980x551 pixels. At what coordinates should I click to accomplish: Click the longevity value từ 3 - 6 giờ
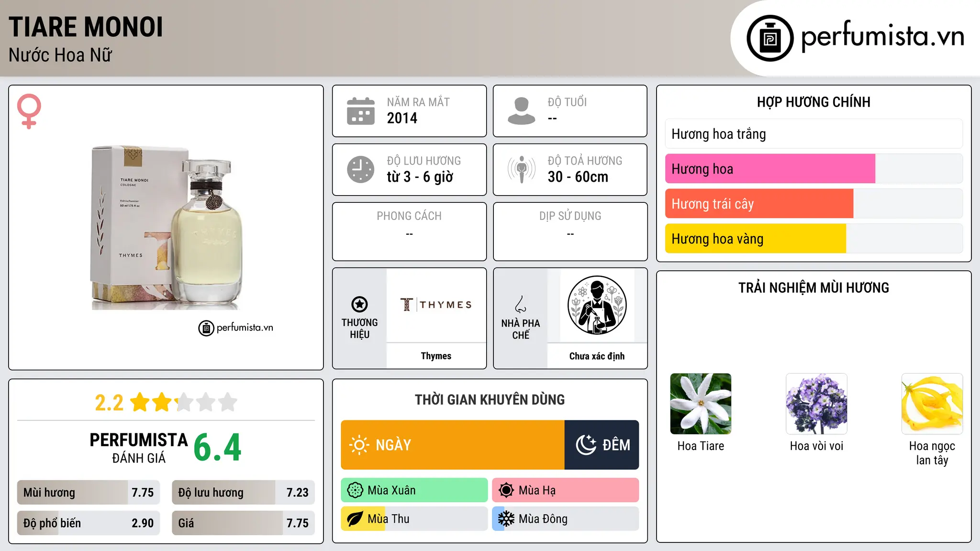click(420, 177)
